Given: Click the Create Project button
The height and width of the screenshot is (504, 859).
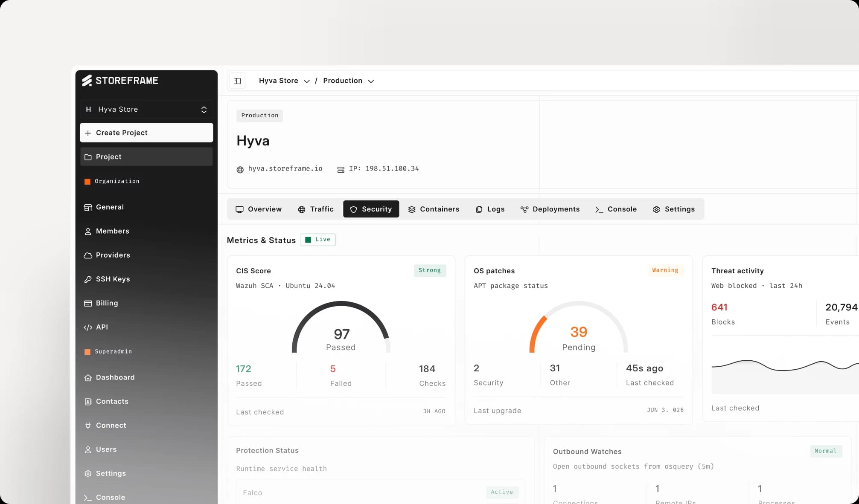Looking at the screenshot, I should point(146,133).
